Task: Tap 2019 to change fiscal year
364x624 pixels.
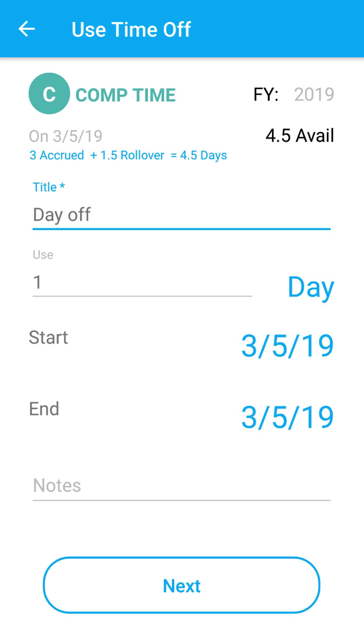Action: 314,94
